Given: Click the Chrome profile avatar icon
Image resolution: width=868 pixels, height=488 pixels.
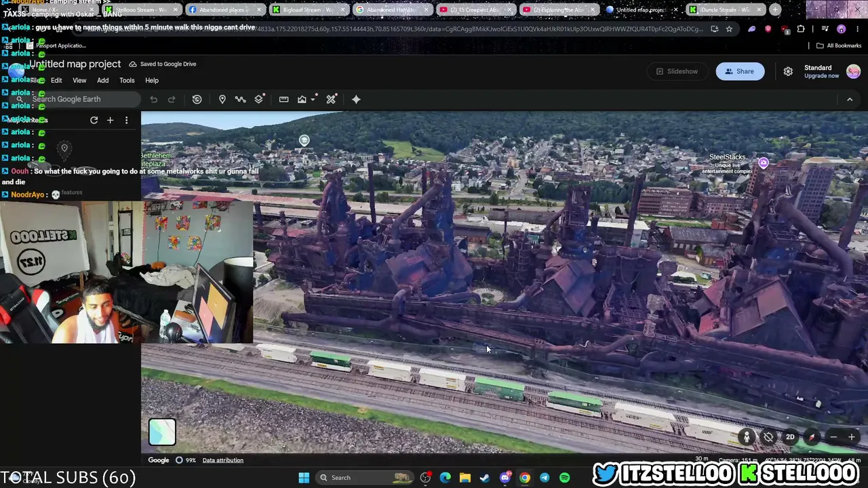Looking at the screenshot, I should pos(841,29).
